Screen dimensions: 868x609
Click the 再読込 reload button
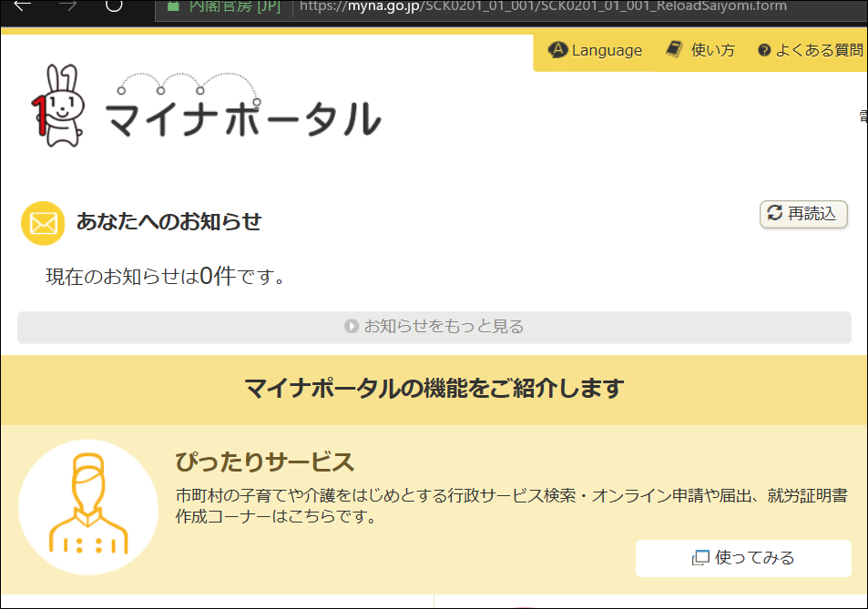click(803, 214)
